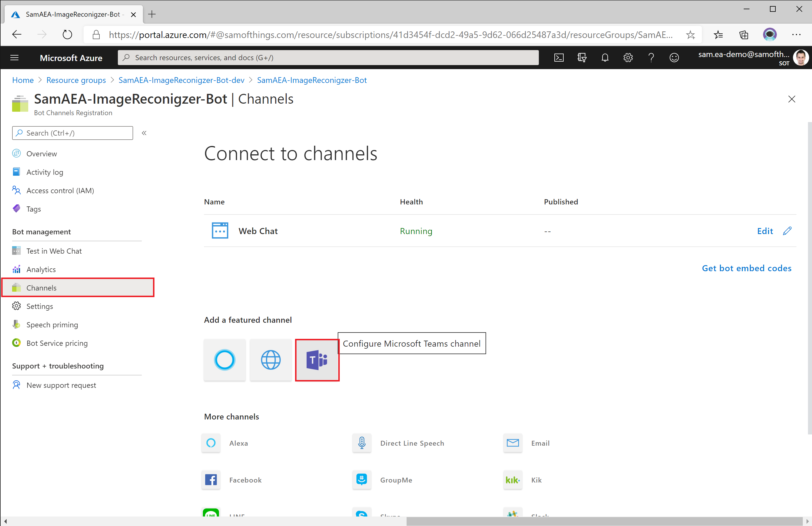Open portal settings gear

click(x=628, y=58)
